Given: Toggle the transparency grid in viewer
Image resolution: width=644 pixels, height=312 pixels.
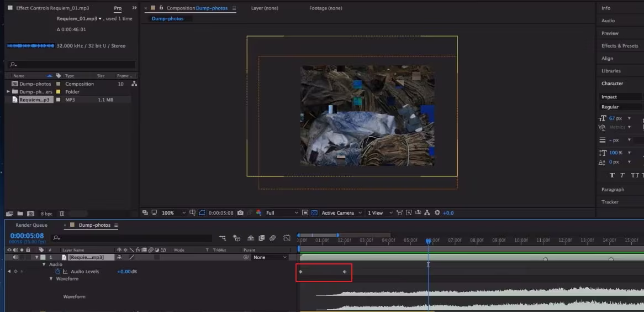Looking at the screenshot, I should coord(314,212).
